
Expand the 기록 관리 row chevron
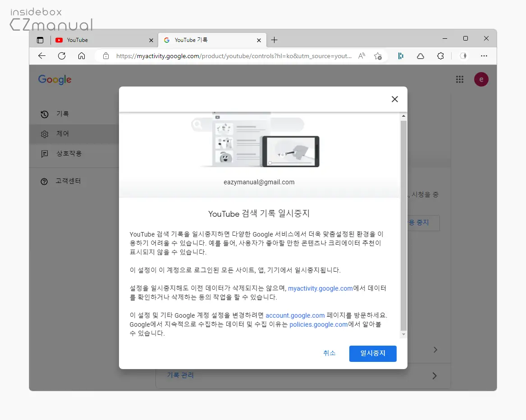pyautogui.click(x=434, y=375)
